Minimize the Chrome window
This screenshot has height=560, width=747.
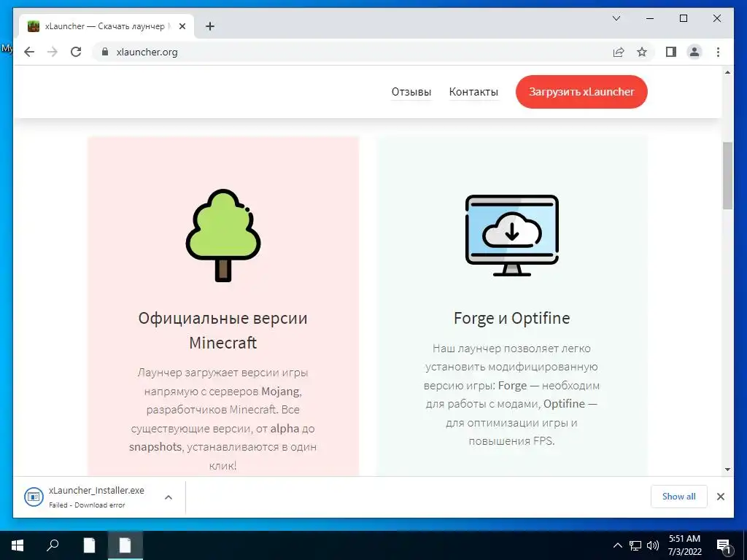[650, 18]
